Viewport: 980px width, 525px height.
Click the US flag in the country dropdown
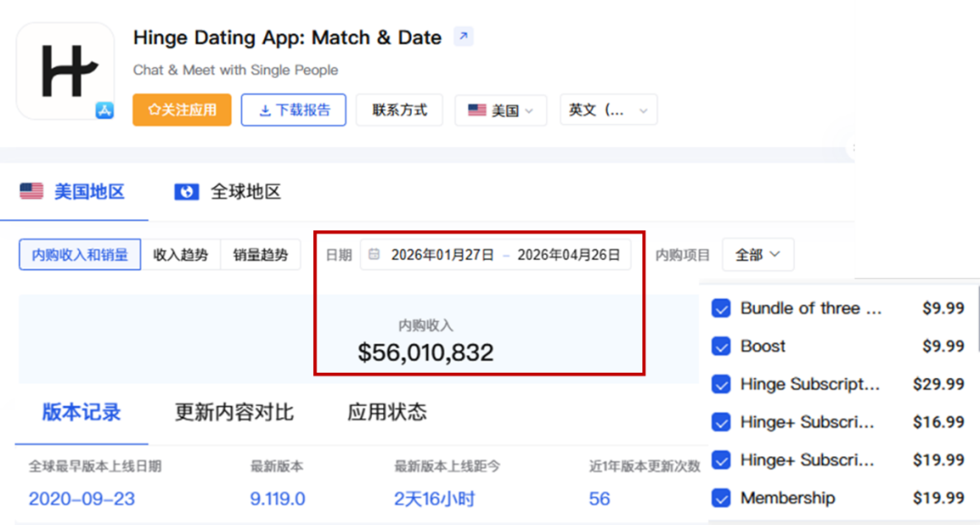click(477, 110)
